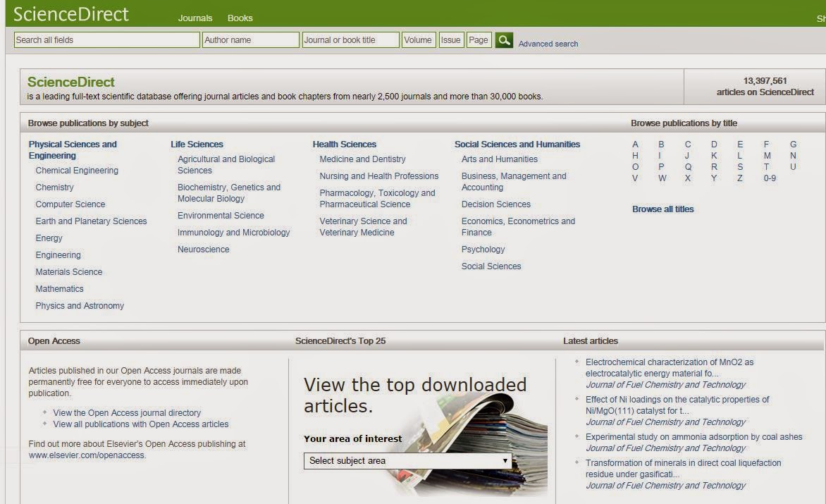826x504 pixels.
Task: Open Advanced search
Action: [x=548, y=43]
